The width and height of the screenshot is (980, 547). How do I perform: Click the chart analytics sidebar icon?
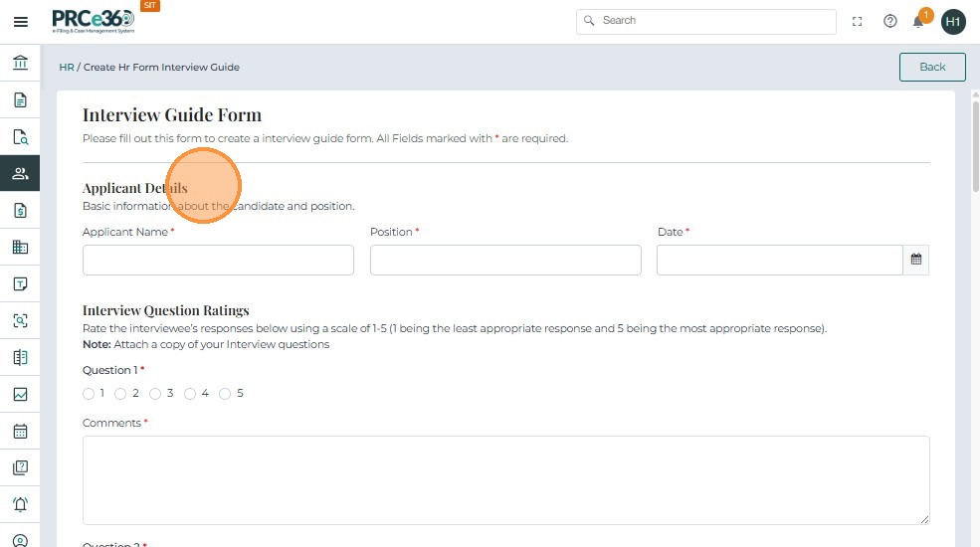click(20, 395)
